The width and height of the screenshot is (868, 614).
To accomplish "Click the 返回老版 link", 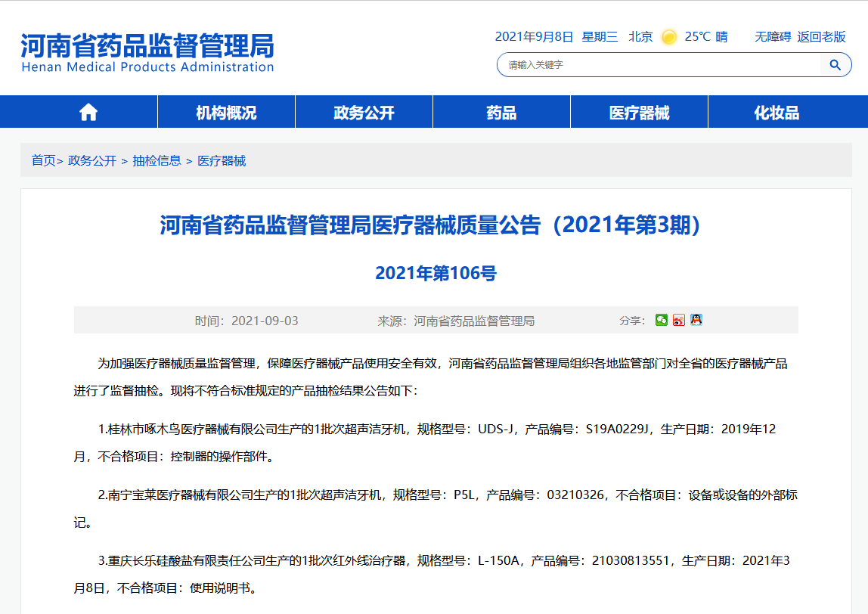I will (x=821, y=37).
